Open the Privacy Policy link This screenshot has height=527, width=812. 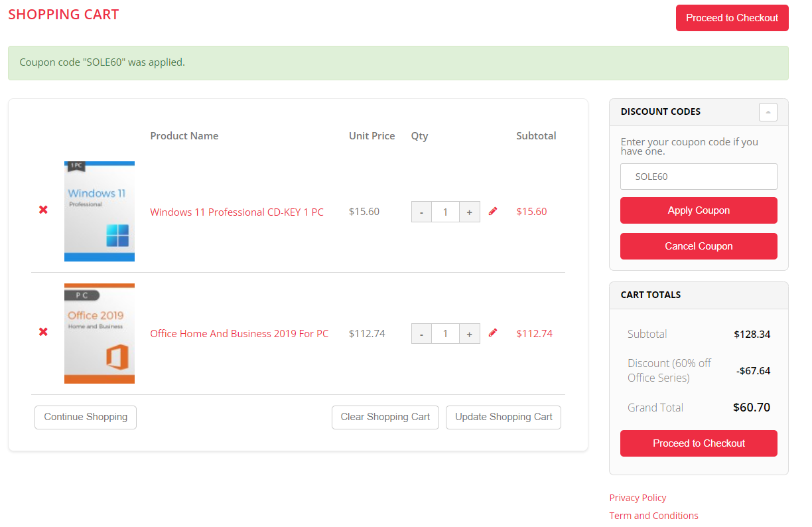coord(638,498)
